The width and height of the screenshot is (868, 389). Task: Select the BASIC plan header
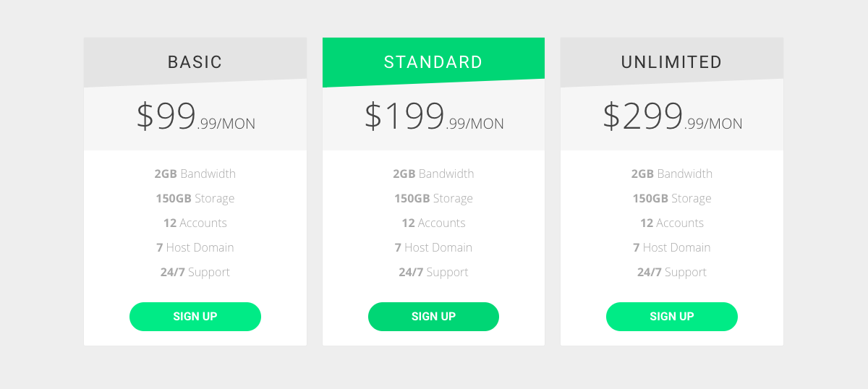pos(195,62)
